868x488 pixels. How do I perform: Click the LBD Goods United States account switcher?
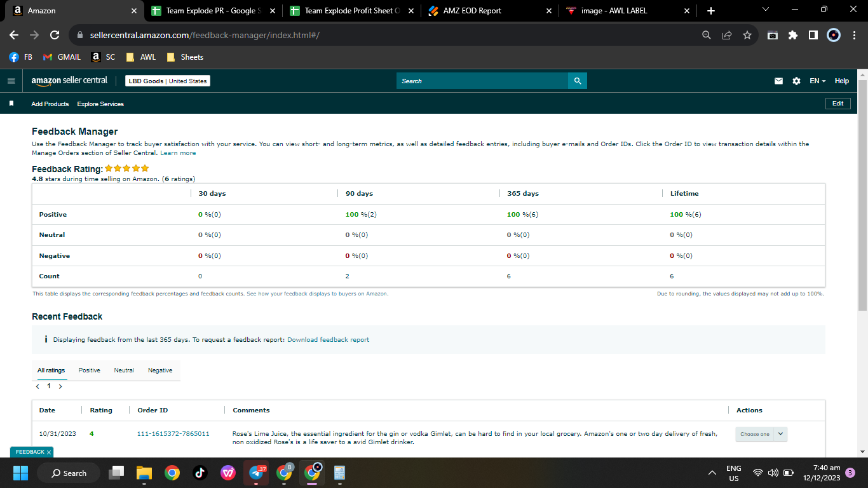(x=168, y=81)
